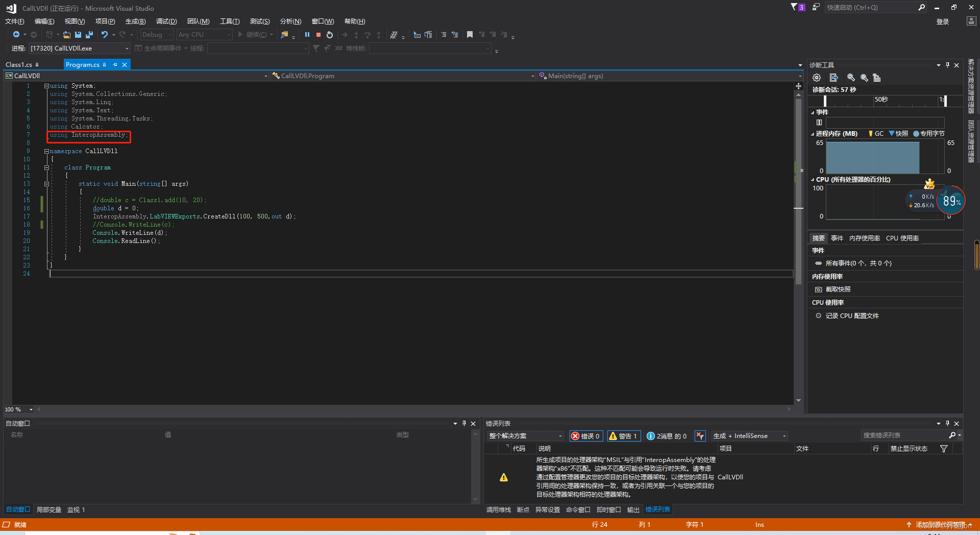
Task: Pin the 错误列表 panel
Action: [948, 423]
